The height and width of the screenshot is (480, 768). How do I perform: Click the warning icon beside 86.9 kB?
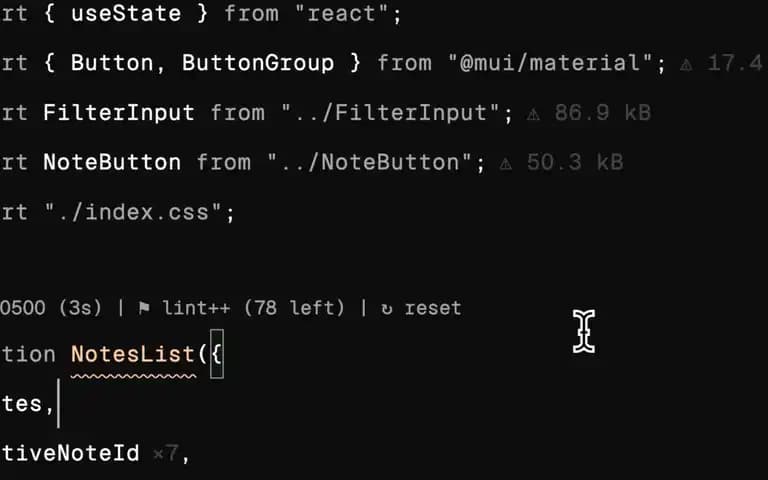tap(533, 114)
